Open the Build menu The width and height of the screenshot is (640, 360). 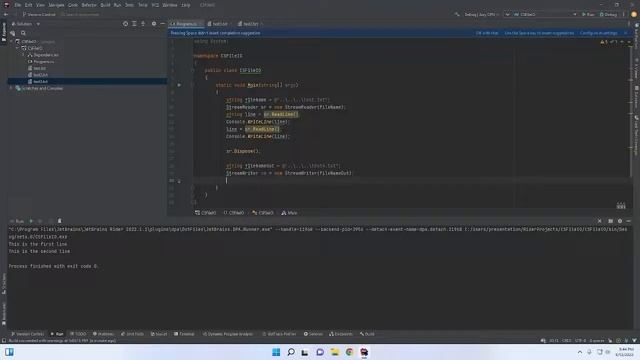point(105,5)
